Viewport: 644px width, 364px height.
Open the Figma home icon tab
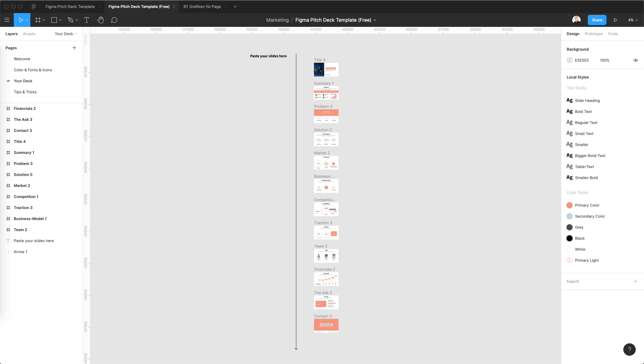tap(34, 7)
